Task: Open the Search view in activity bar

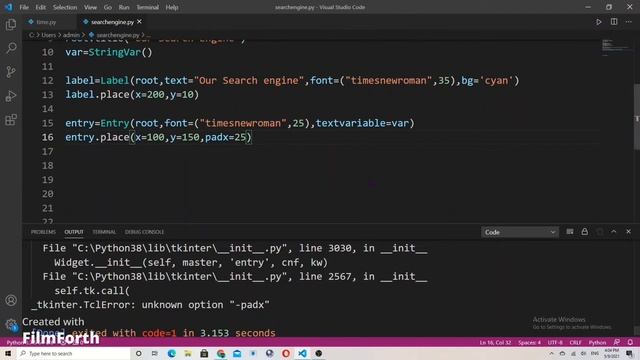Action: pyautogui.click(x=11, y=48)
